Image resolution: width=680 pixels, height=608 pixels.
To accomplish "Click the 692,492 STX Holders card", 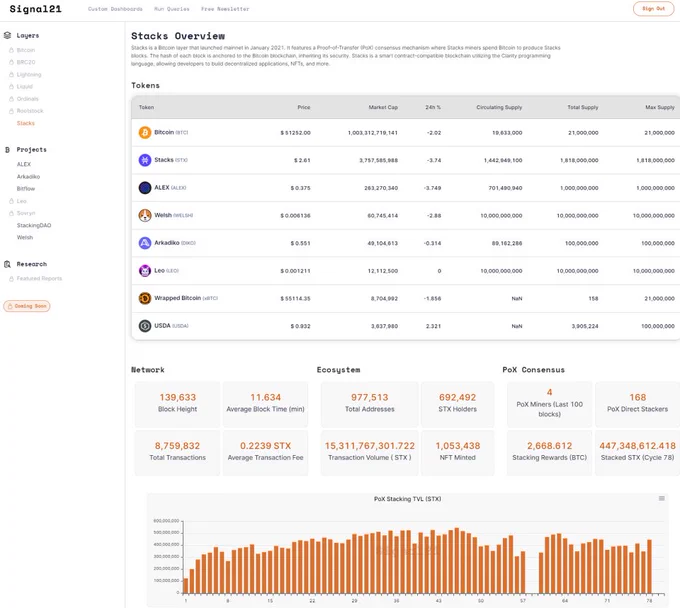I will click(x=458, y=404).
